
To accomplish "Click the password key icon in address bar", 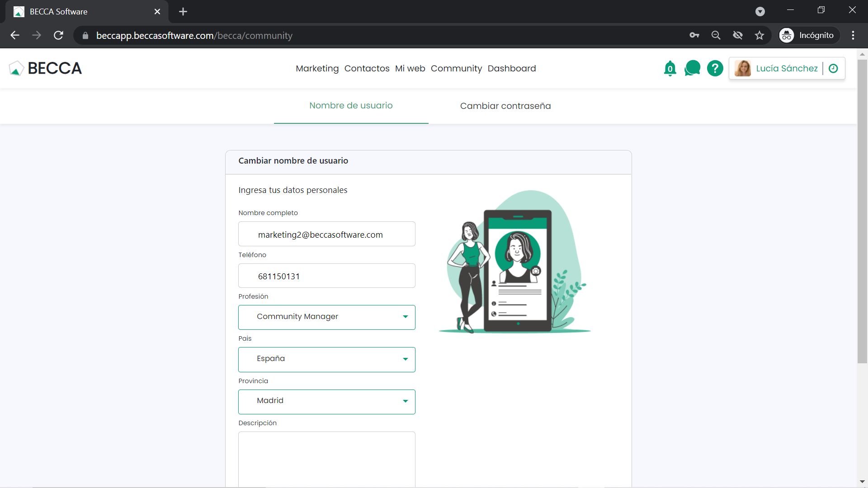I will (694, 35).
